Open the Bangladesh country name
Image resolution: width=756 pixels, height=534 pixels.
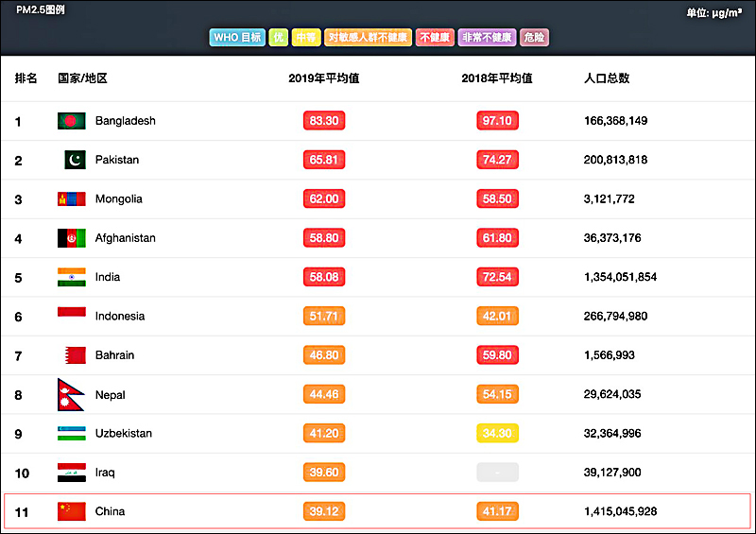(x=126, y=121)
